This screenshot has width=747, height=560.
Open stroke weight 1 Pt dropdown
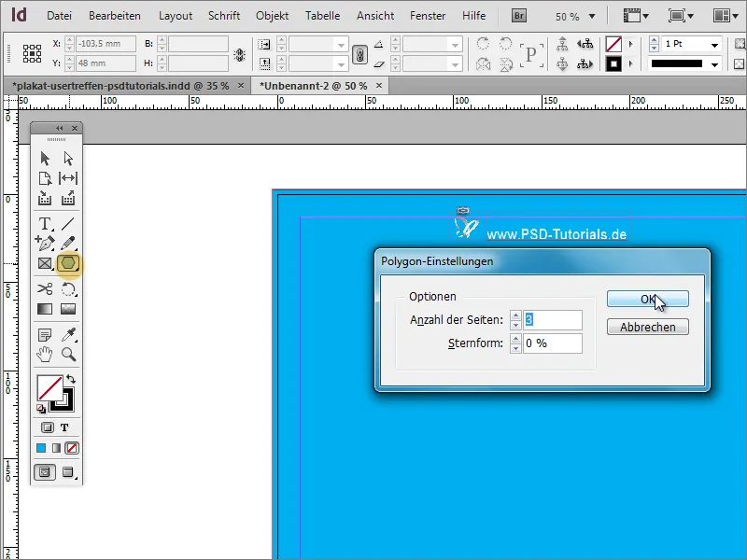(714, 45)
